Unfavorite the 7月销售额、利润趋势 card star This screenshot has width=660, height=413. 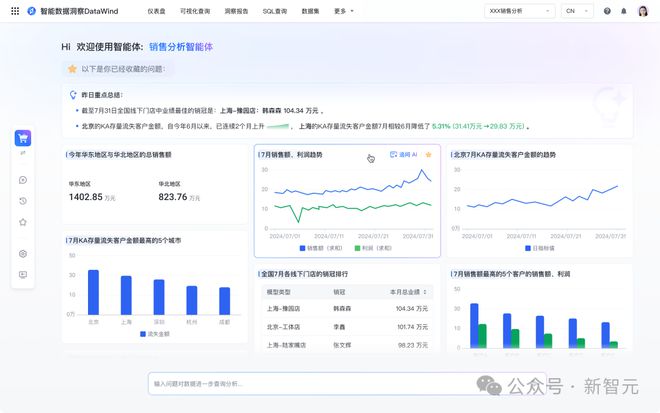tap(428, 155)
